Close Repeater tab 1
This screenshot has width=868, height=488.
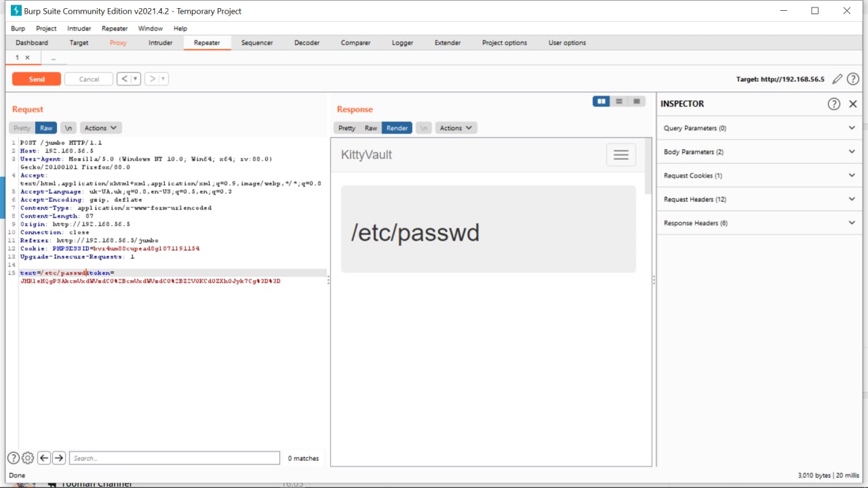point(27,58)
